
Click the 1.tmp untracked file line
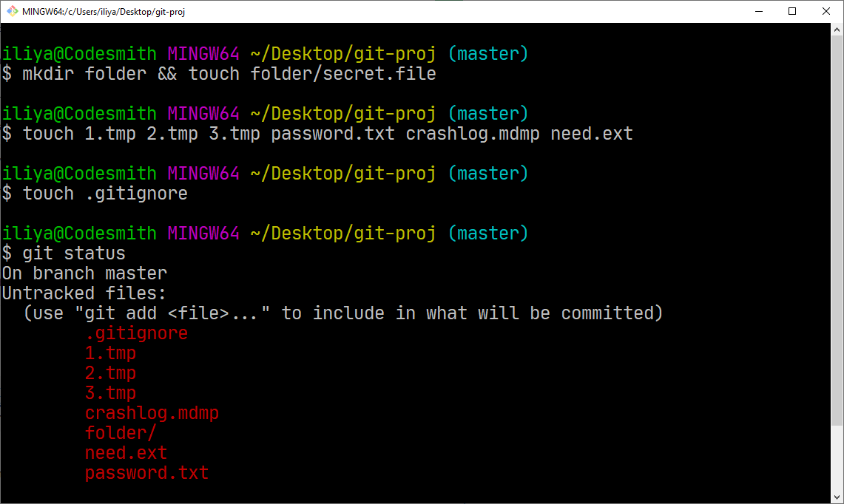coord(110,353)
